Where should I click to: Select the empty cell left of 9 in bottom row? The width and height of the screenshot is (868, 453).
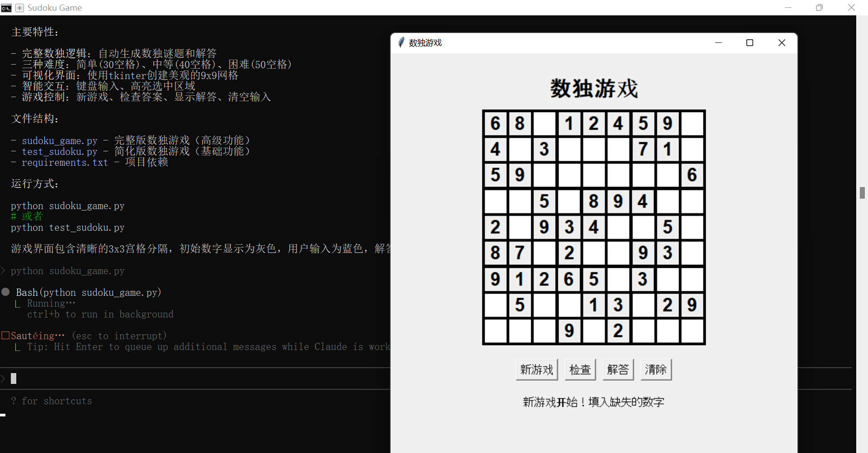(545, 331)
